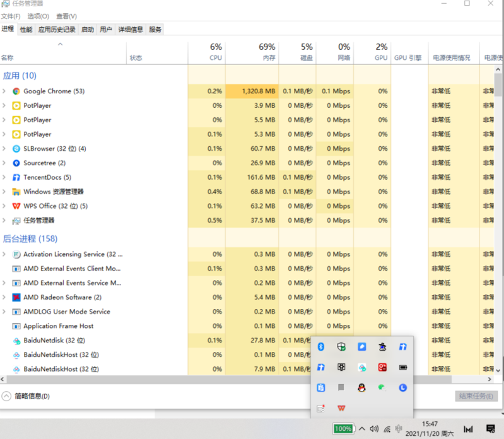
Task: Open Windows Security shield tray icon
Action: tap(341, 347)
